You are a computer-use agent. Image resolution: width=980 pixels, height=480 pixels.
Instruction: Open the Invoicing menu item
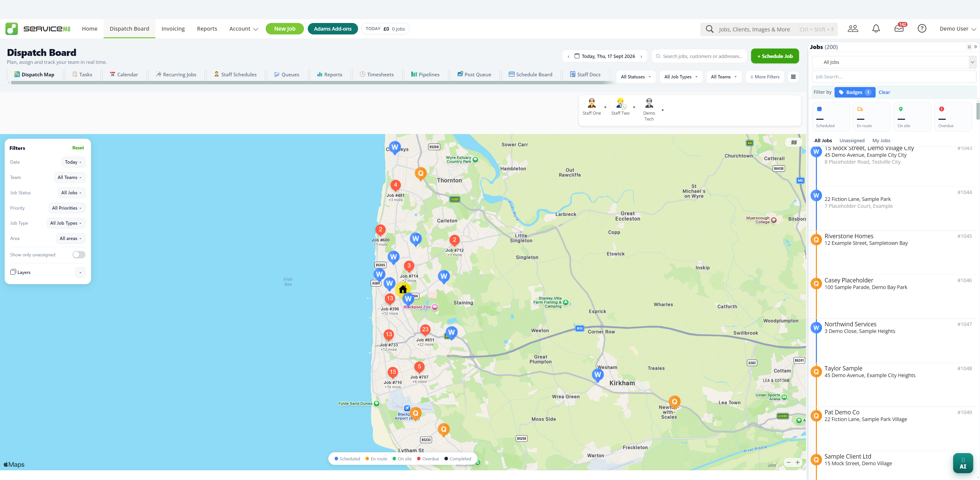pos(173,29)
